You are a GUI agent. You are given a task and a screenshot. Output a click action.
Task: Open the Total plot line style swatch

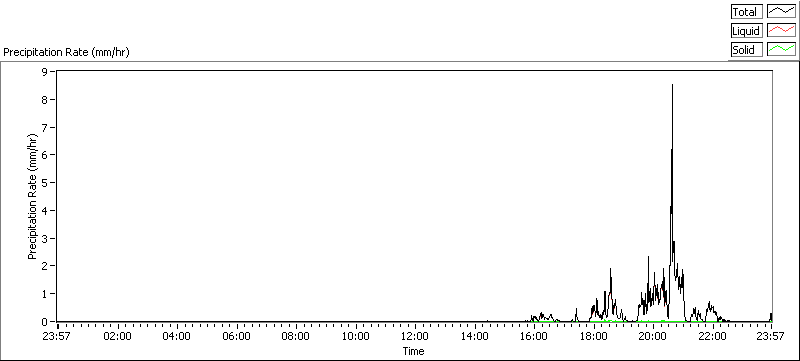[x=781, y=12]
